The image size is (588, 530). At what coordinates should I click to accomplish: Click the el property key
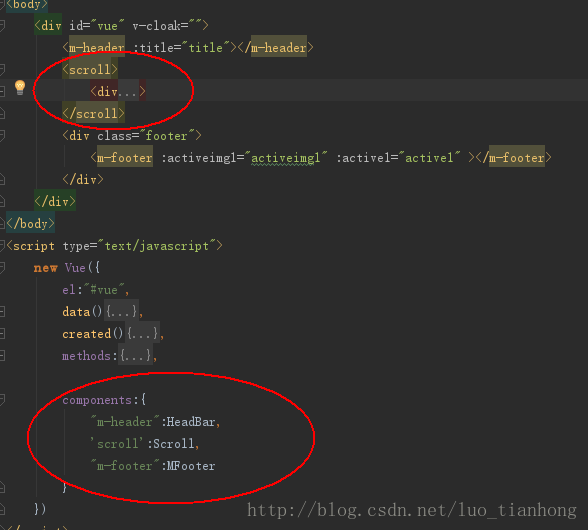click(x=68, y=290)
